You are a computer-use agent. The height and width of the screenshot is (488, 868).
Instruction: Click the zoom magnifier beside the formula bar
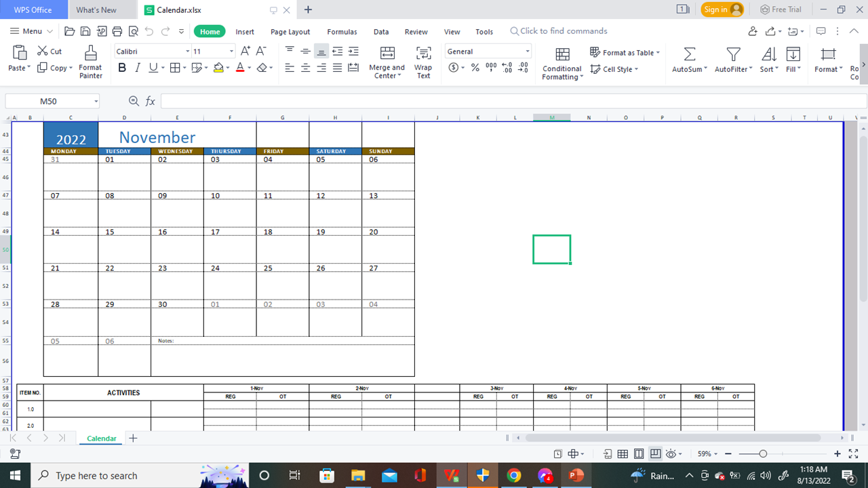pos(134,101)
